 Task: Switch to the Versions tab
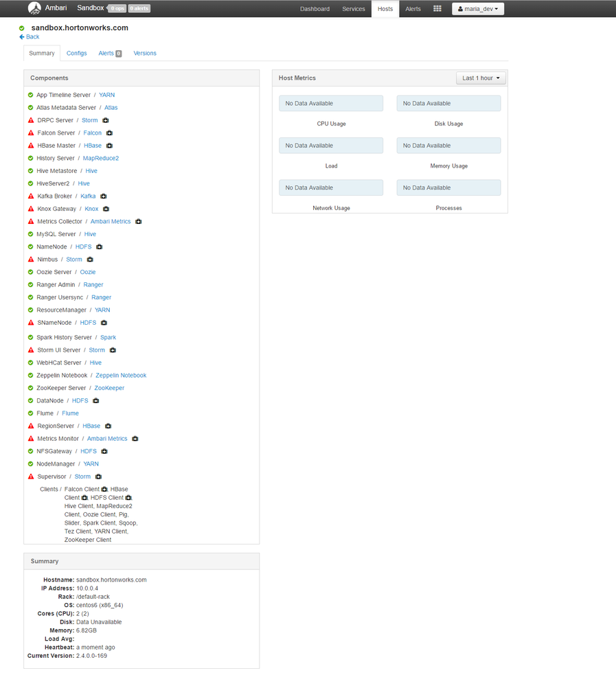click(145, 54)
